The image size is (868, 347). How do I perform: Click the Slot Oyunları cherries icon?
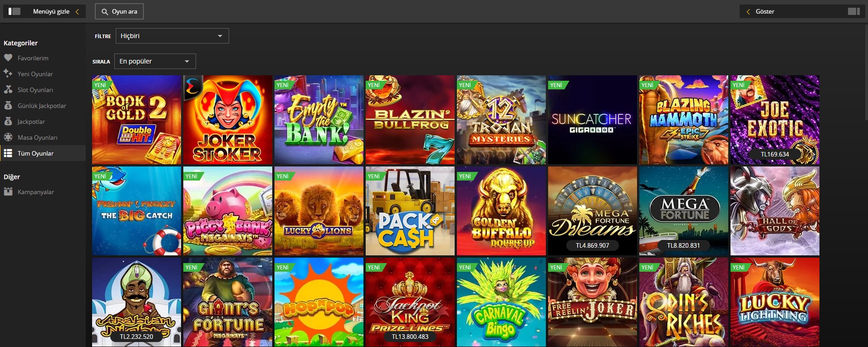8,89
